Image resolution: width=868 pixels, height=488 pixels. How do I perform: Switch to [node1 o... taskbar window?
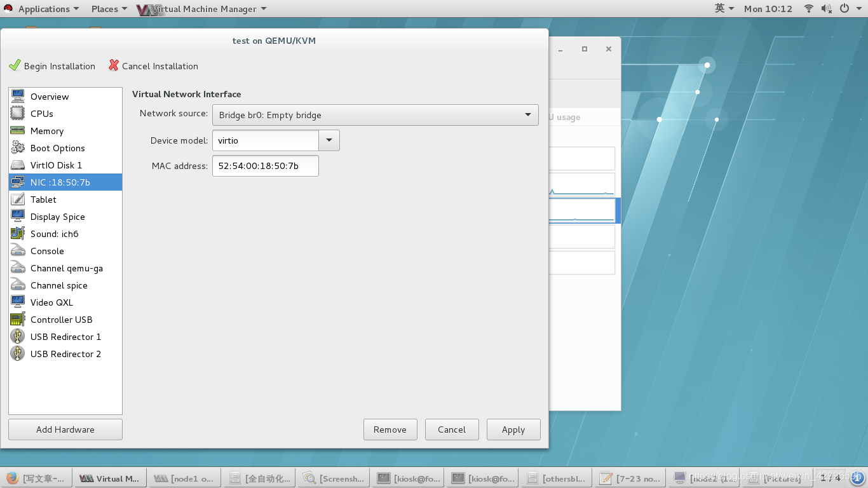(185, 478)
